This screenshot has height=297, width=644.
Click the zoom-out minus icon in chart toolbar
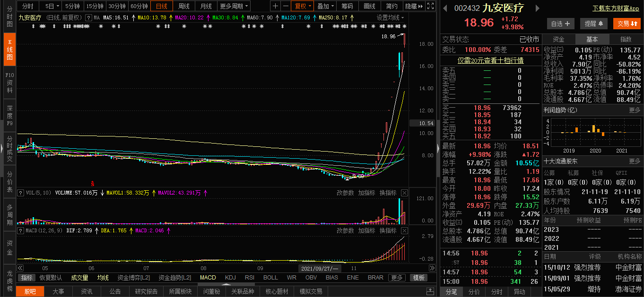pos(285,6)
